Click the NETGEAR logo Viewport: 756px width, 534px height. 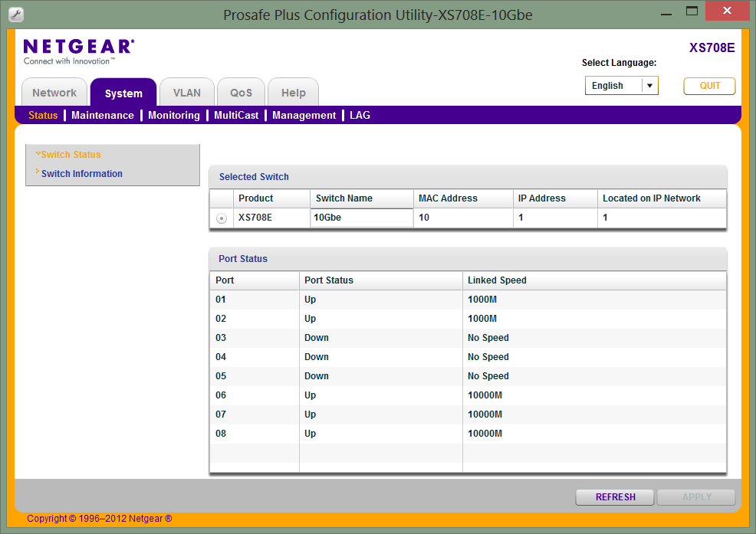coord(78,51)
